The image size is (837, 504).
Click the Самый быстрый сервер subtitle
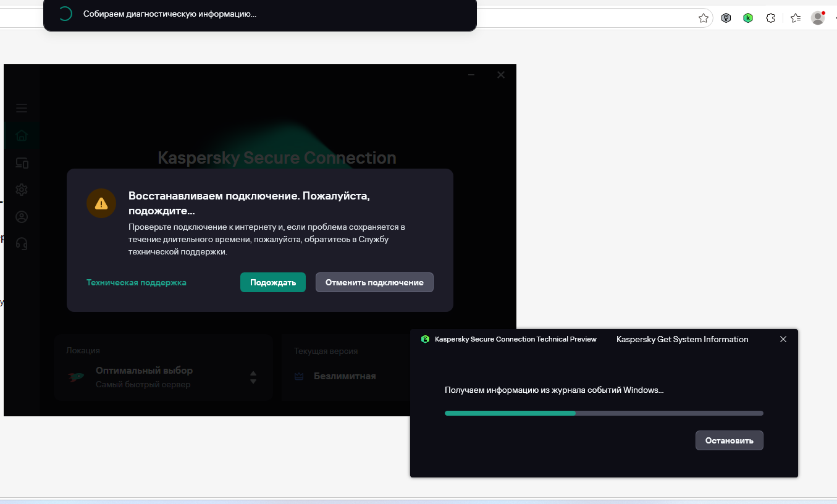pyautogui.click(x=143, y=385)
